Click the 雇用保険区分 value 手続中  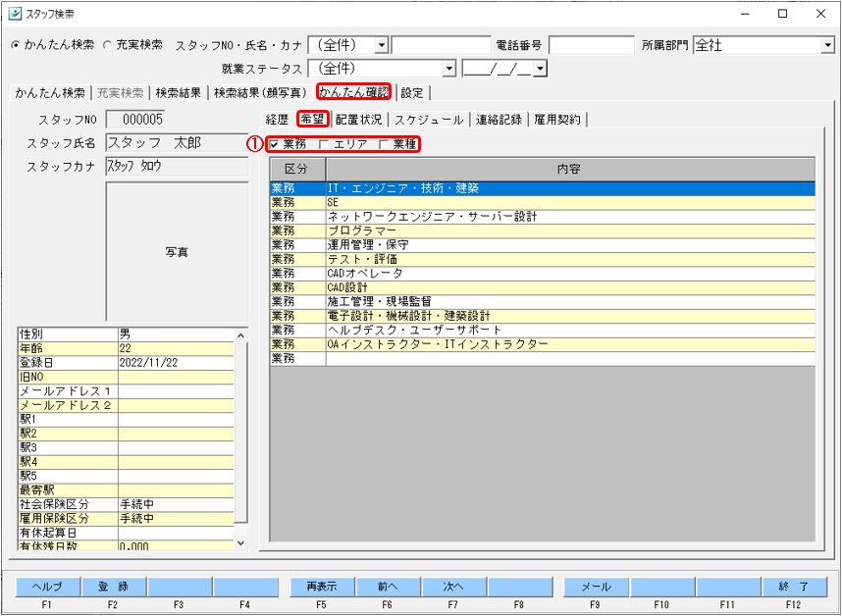click(x=176, y=519)
